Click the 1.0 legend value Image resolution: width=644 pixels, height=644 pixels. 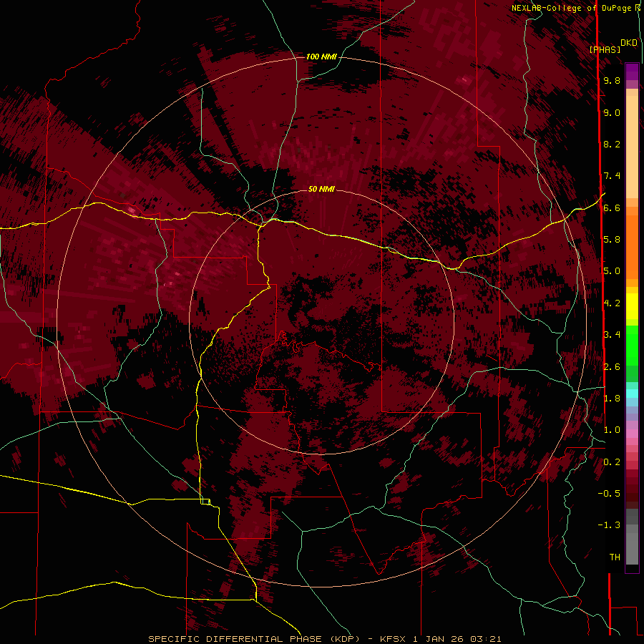coord(612,430)
